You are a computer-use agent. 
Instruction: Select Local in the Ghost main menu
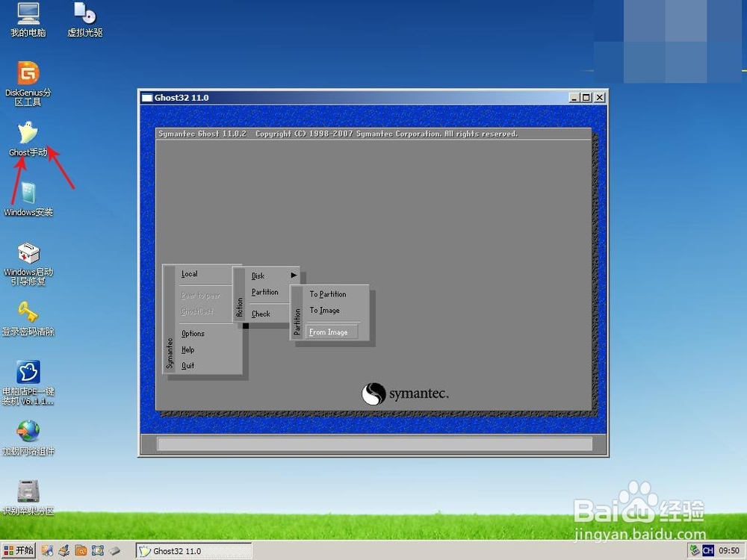point(189,274)
